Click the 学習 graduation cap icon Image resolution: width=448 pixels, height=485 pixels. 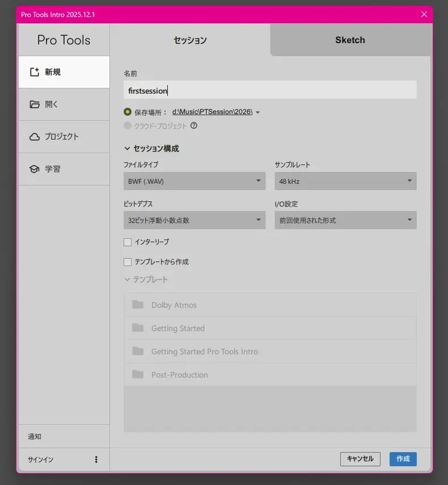35,169
